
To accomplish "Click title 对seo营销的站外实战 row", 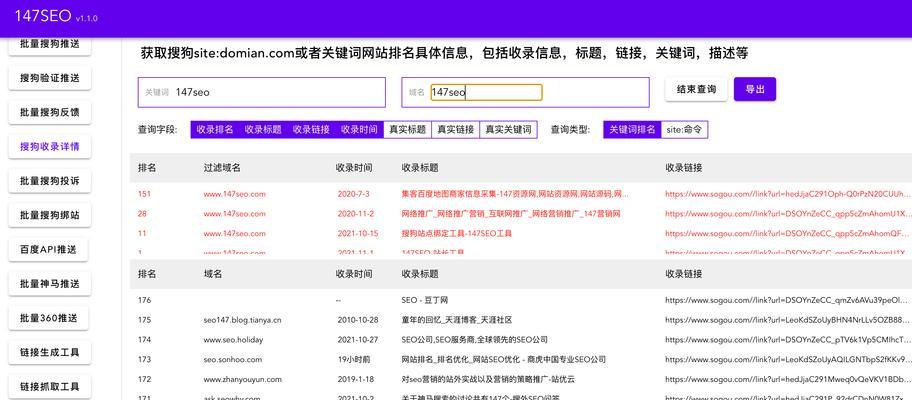I will [489, 380].
